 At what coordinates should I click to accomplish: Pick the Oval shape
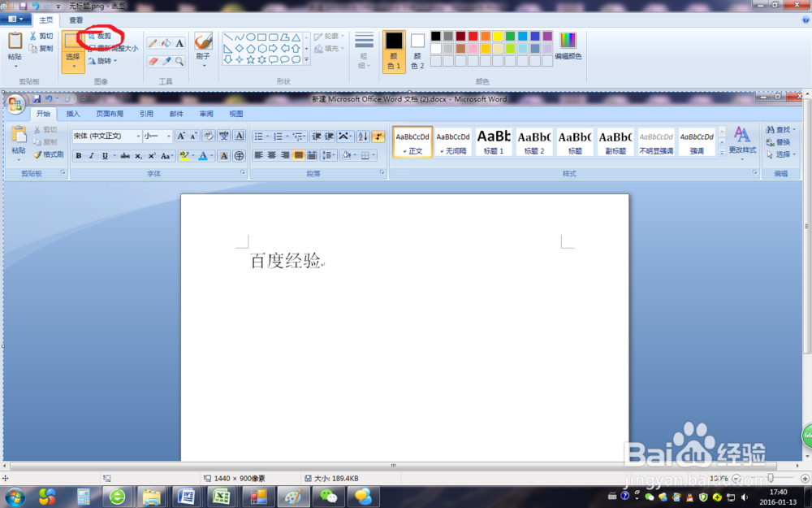coord(251,37)
